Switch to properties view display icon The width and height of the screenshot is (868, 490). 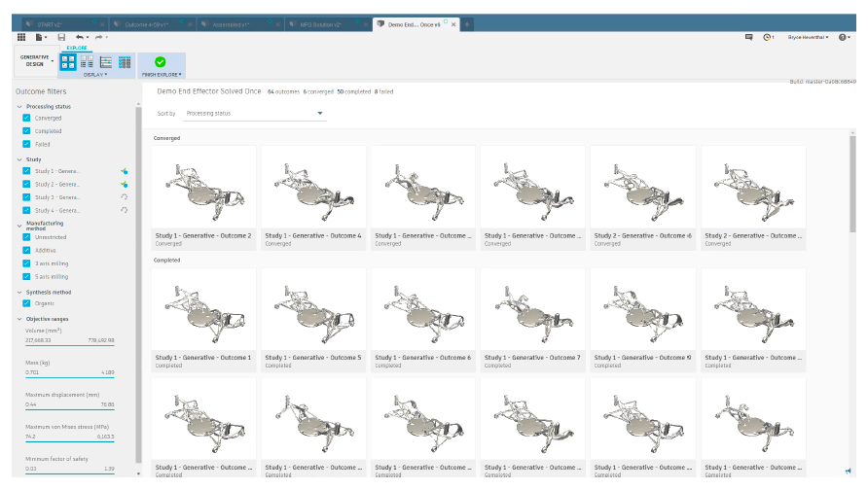point(88,61)
